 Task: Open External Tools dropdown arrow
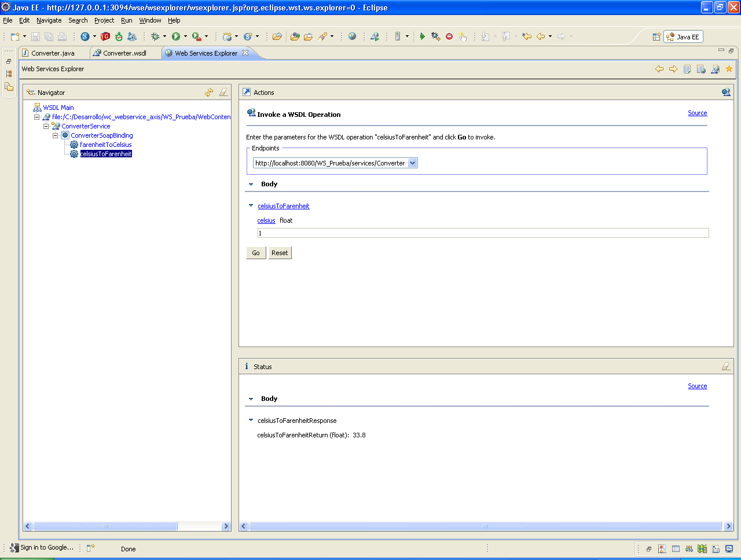tap(206, 36)
